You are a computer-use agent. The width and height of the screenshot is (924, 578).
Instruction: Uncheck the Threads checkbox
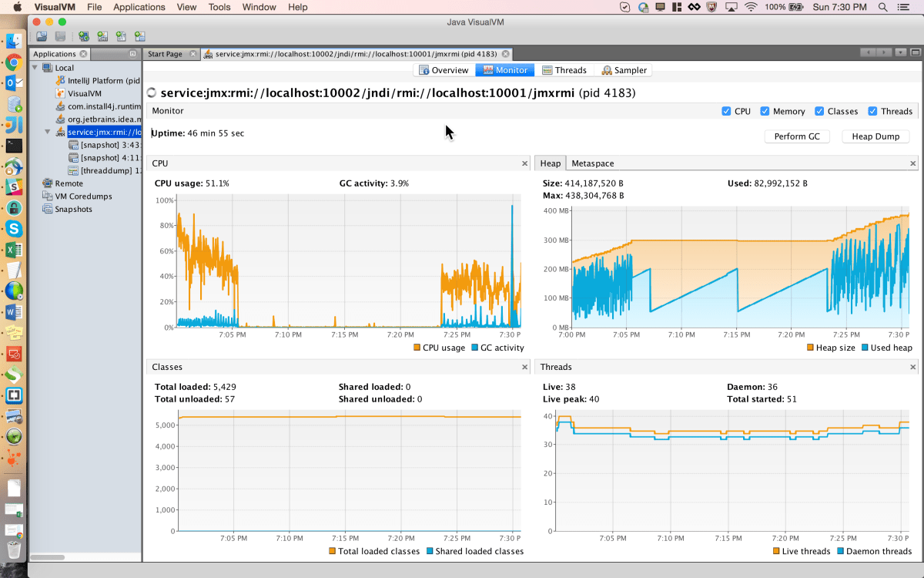click(872, 111)
